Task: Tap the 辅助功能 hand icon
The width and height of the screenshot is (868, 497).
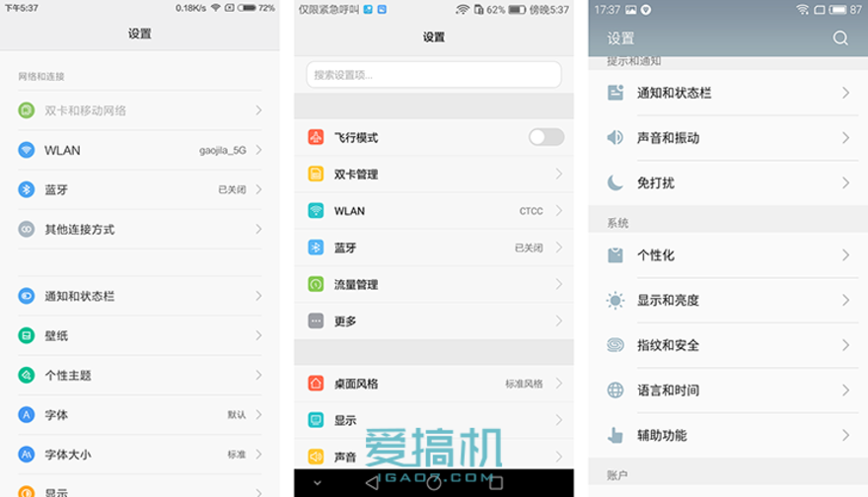Action: pyautogui.click(x=615, y=436)
